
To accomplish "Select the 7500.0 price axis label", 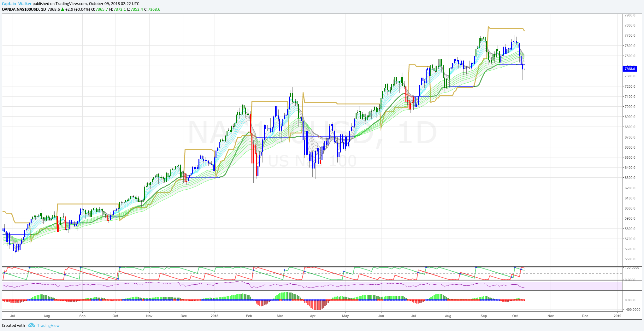I will [630, 56].
